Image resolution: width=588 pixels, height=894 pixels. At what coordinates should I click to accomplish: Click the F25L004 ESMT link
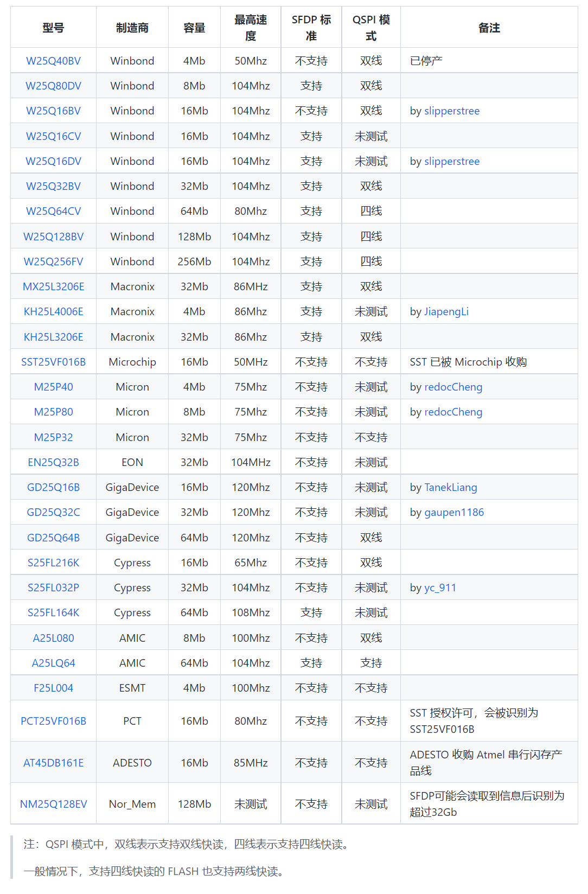(53, 688)
